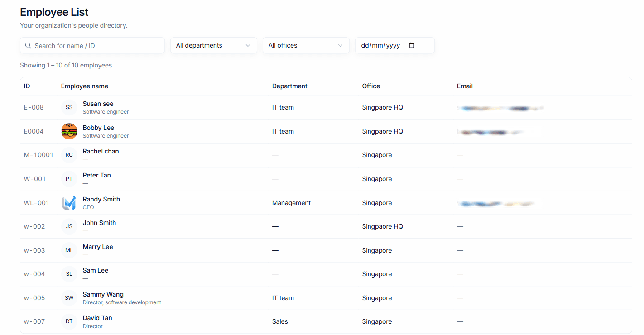This screenshot has width=644, height=335.
Task: Select Sam Lee name text
Action: pos(96,270)
